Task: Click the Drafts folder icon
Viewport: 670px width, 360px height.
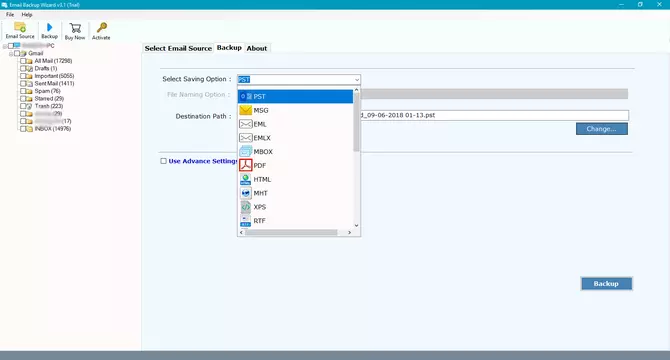Action: coord(29,68)
